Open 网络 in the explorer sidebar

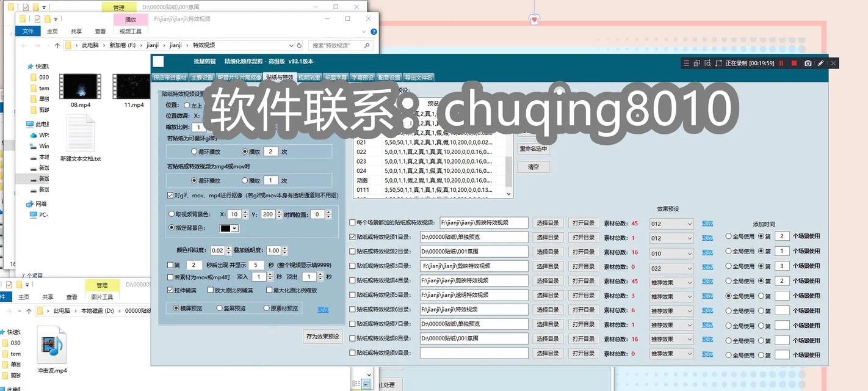point(37,203)
